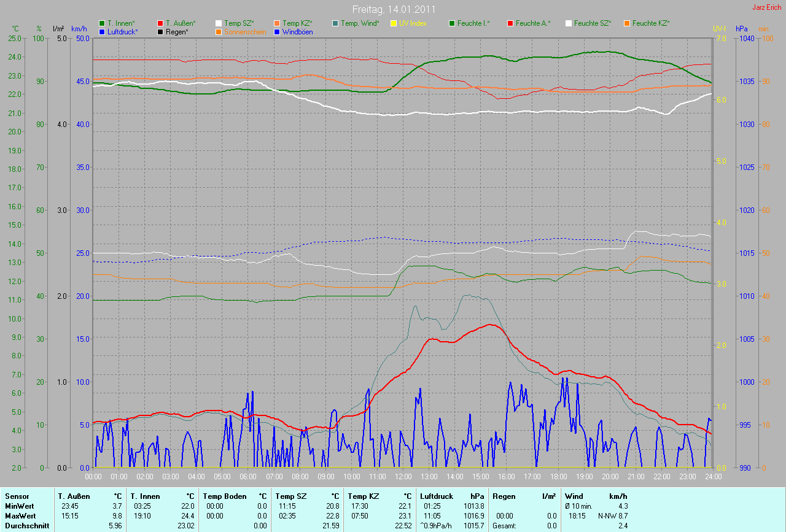
Task: Toggle the Windböen series label
Action: click(x=297, y=31)
